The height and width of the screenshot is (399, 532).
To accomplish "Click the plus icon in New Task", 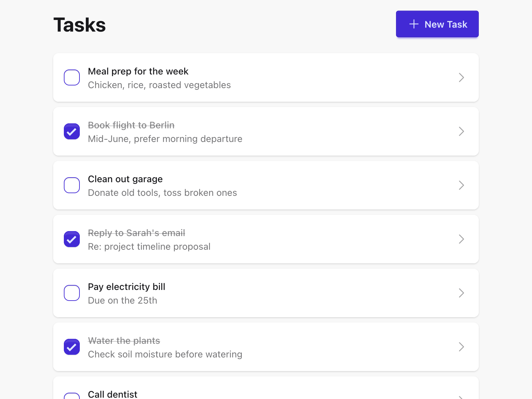I will point(414,24).
